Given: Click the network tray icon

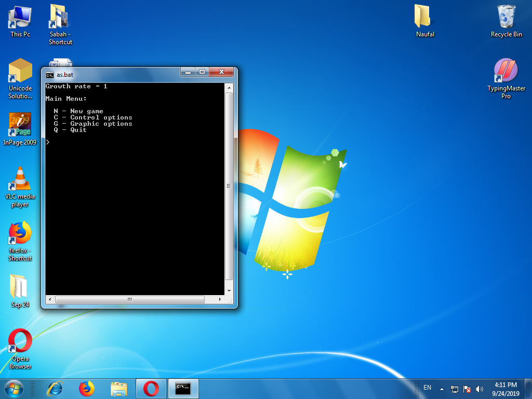Looking at the screenshot, I should [x=454, y=389].
